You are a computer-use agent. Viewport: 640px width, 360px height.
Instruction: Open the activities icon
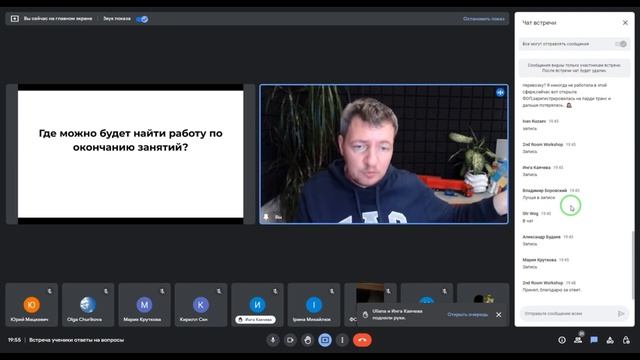[610, 340]
